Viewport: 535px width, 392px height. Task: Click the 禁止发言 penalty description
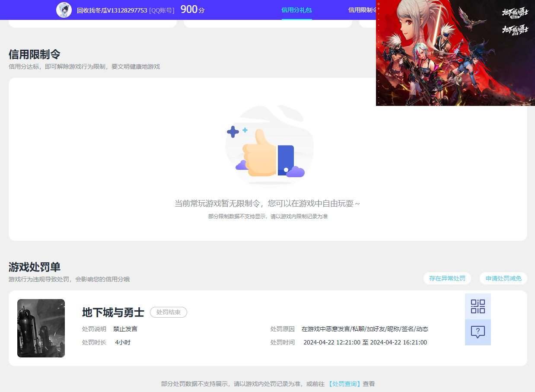[x=125, y=329]
